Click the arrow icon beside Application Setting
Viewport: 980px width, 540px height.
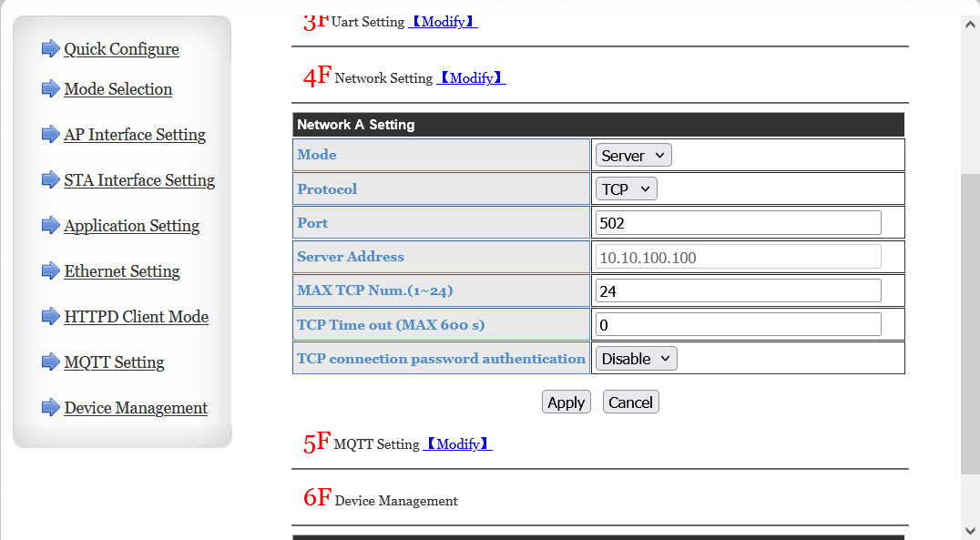tap(50, 225)
